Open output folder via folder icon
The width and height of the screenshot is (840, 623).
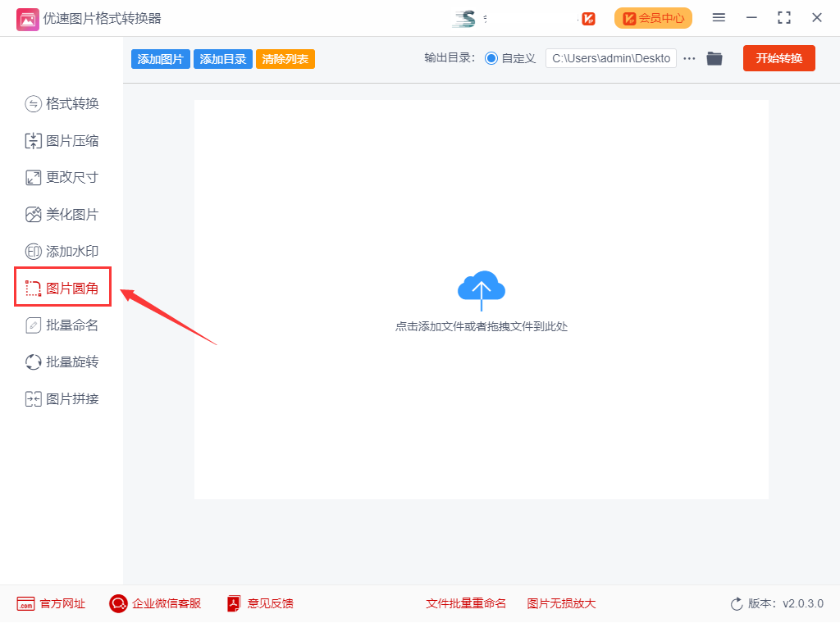tap(714, 58)
